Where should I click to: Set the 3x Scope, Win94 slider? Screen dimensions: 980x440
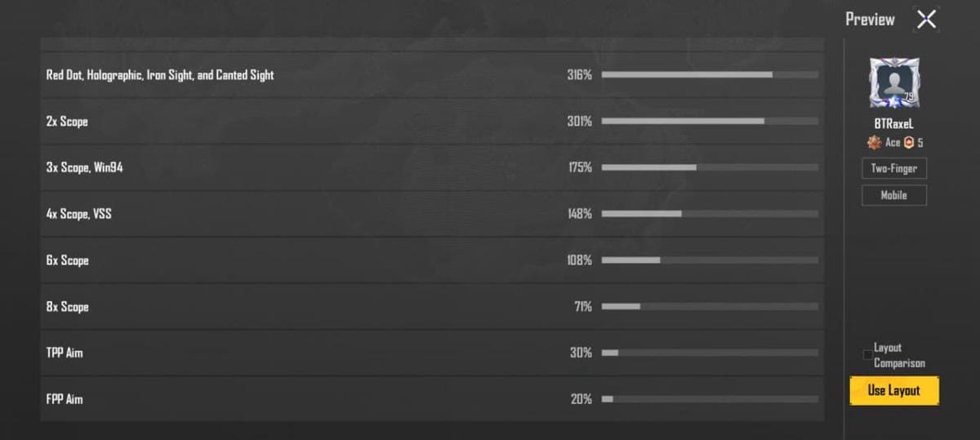click(709, 167)
